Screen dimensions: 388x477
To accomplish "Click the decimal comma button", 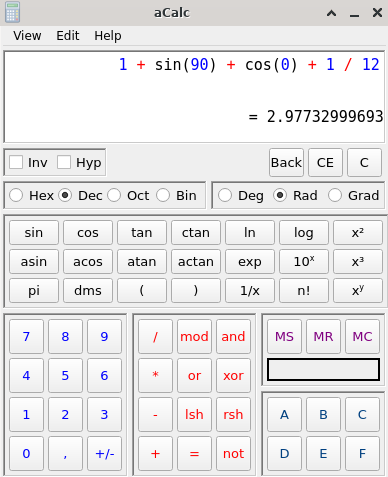I will pos(65,453).
